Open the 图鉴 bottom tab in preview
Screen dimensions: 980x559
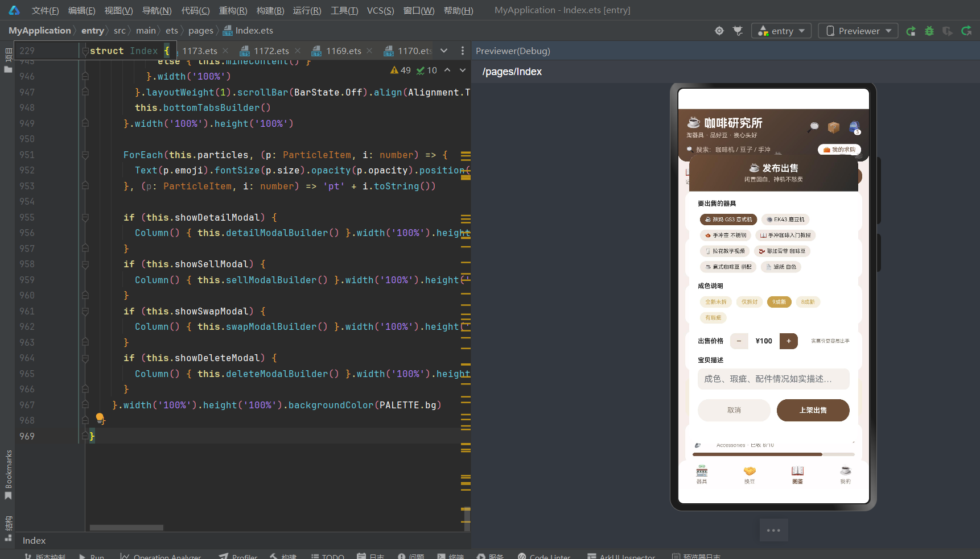point(798,474)
